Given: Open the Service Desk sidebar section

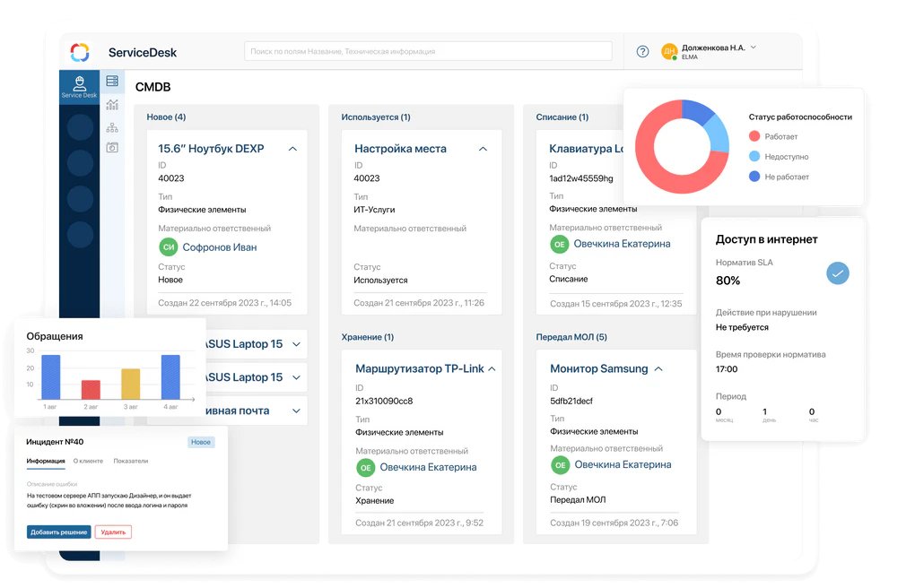Looking at the screenshot, I should [79, 87].
